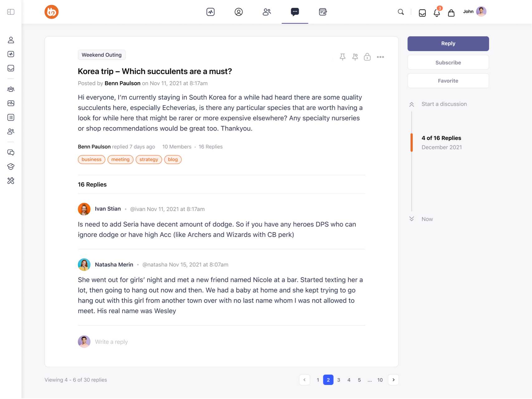Lock the discussion using the padlock icon

367,57
